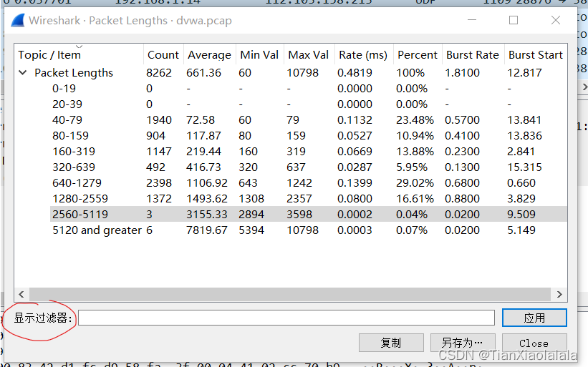Image resolution: width=588 pixels, height=367 pixels.
Task: Focus the 显示过滤器 display filter input
Action: [286, 318]
